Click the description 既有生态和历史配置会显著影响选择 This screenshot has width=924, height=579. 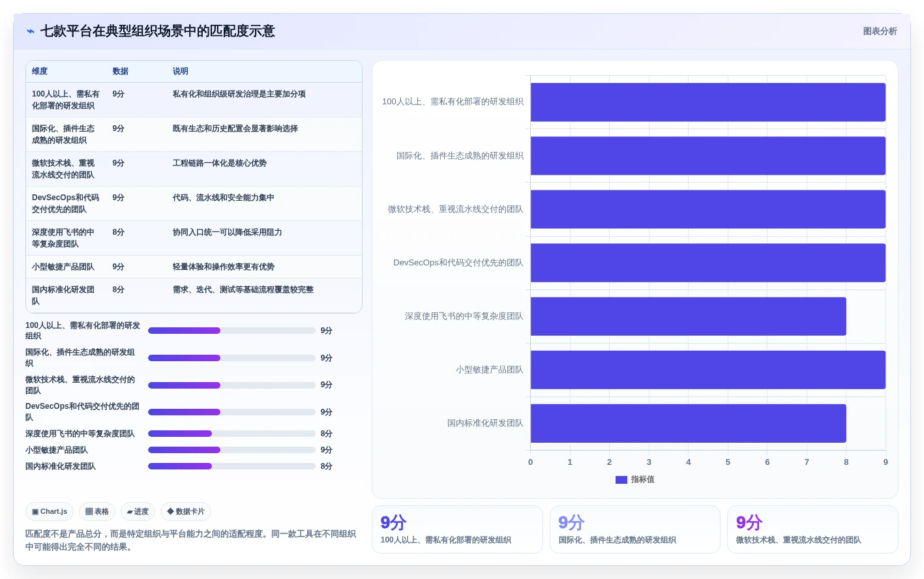(235, 128)
